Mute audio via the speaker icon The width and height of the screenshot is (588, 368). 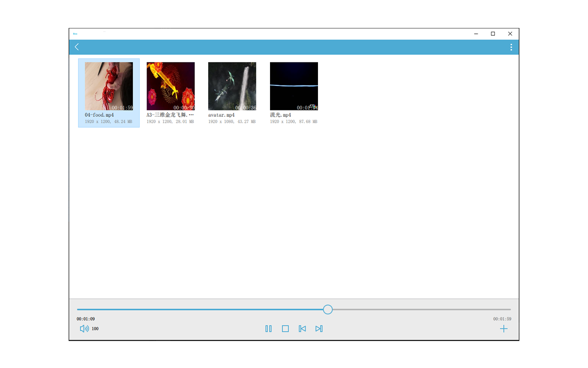click(x=84, y=329)
